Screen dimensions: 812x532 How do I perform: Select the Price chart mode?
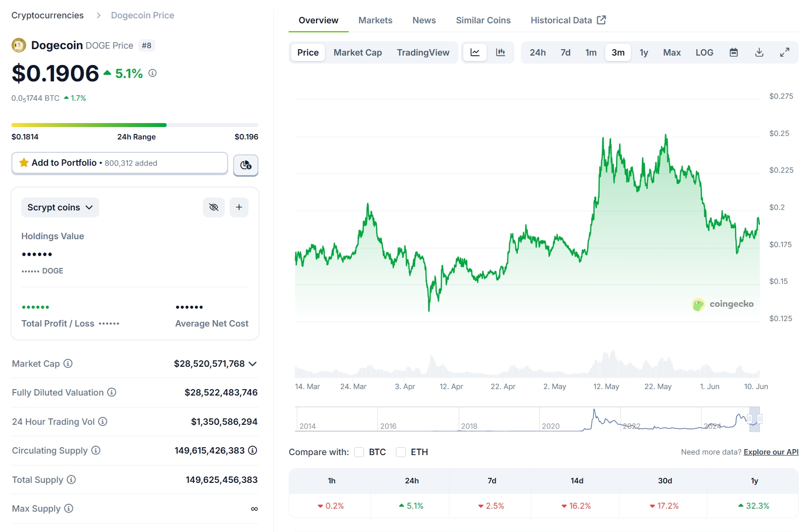tap(308, 52)
